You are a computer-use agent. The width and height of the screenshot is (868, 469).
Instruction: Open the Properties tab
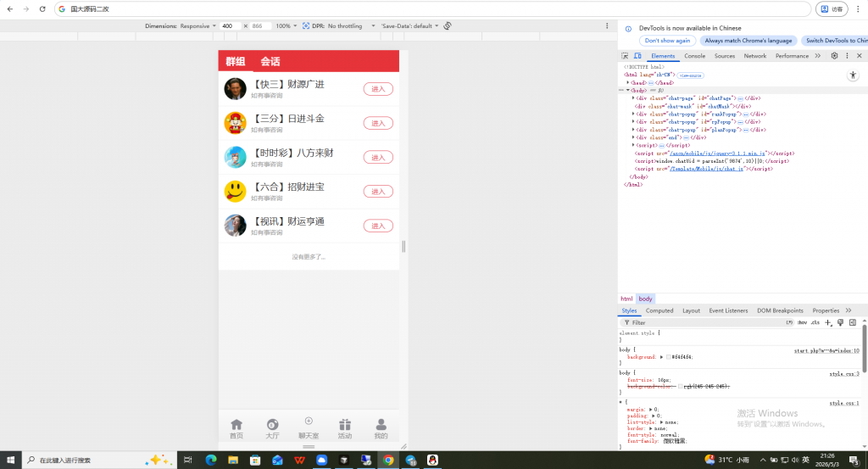click(826, 310)
